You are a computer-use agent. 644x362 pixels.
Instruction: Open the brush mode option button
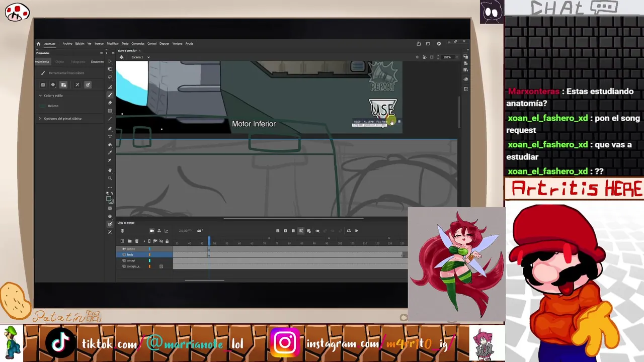point(53,85)
